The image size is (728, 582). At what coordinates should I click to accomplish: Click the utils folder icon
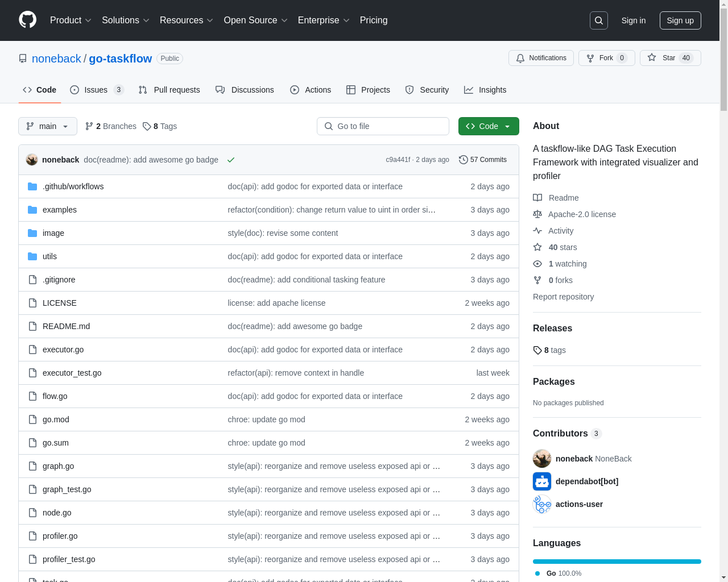[32, 256]
